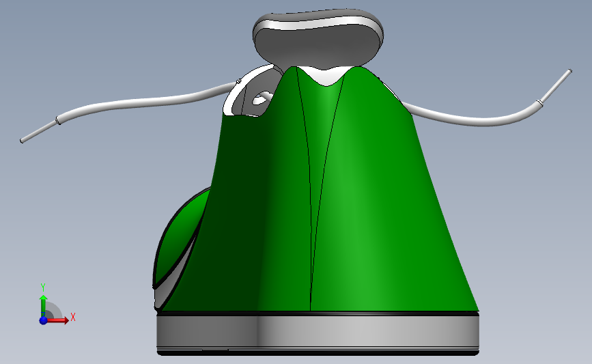Select the gray sole band of the shoe
592x364 pixels.
pos(318,331)
